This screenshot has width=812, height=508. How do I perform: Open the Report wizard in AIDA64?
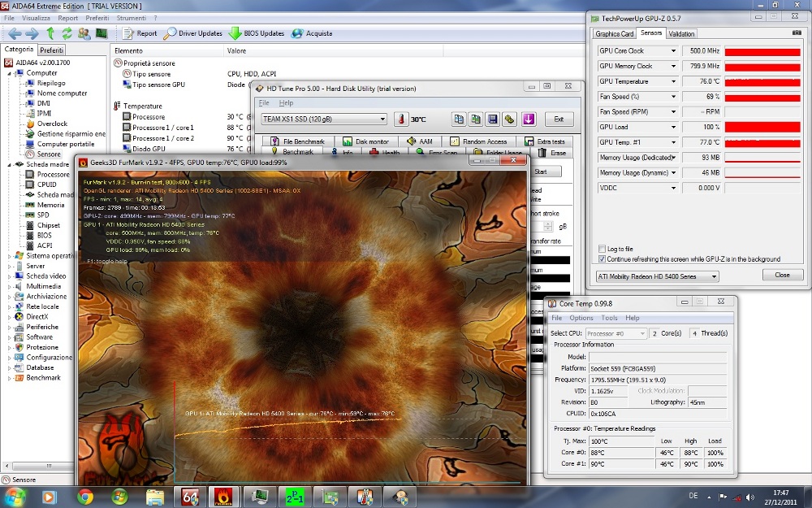140,33
